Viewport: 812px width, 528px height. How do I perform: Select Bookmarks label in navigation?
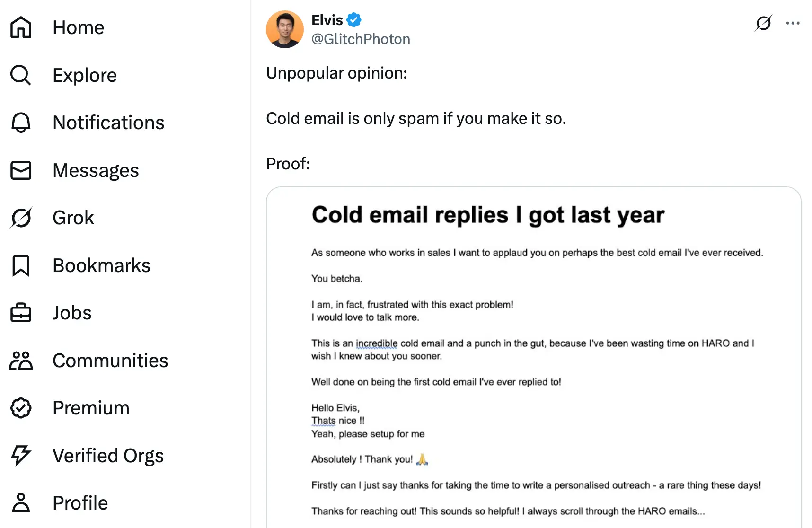[x=101, y=265]
